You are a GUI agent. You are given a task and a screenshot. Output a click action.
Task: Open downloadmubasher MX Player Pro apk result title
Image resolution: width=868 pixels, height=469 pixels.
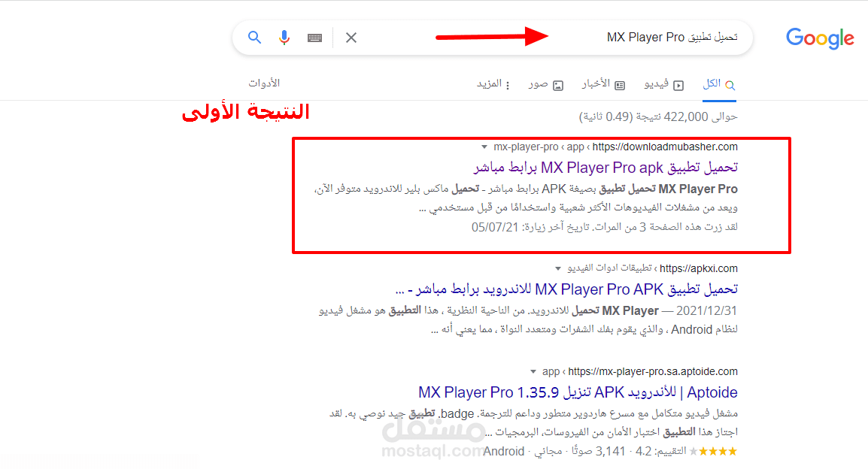pyautogui.click(x=605, y=167)
